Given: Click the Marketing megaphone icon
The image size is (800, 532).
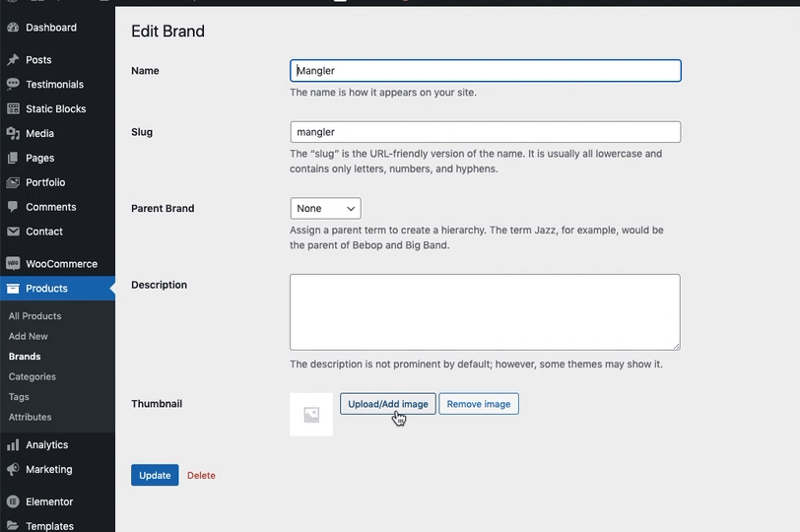Looking at the screenshot, I should [x=13, y=470].
